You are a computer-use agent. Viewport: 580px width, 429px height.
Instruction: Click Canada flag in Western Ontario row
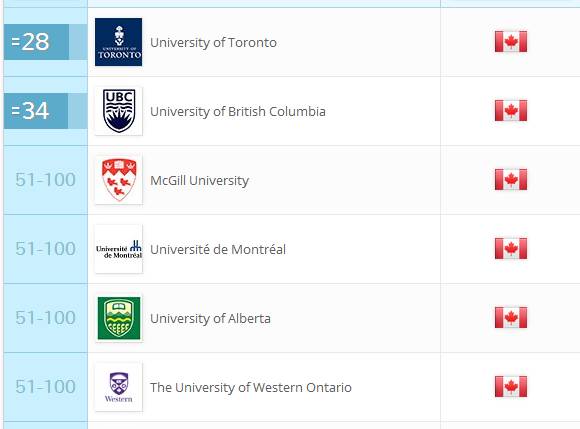tap(511, 386)
